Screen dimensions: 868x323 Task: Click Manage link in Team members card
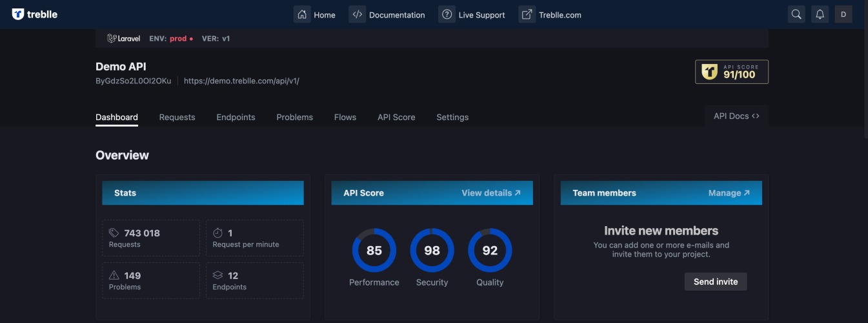(x=729, y=193)
